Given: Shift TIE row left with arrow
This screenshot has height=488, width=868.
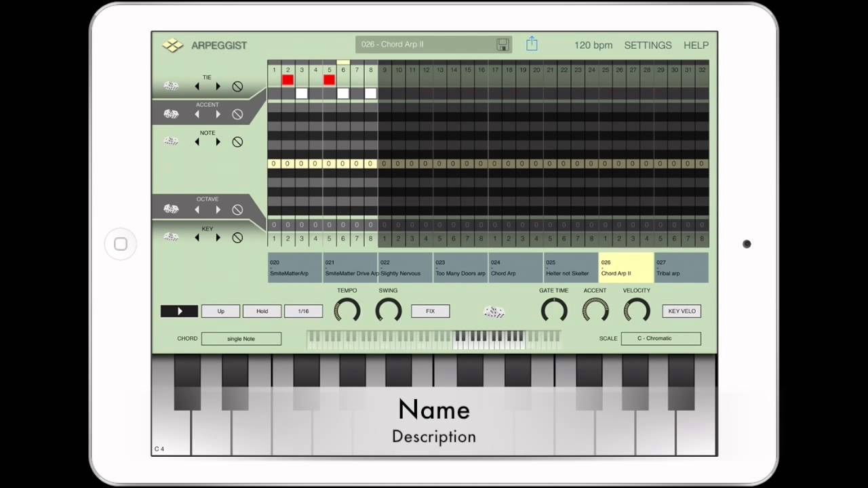Looking at the screenshot, I should click(197, 86).
